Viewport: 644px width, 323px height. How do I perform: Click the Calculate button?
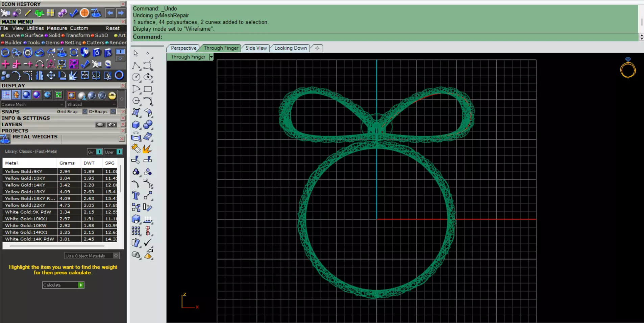pyautogui.click(x=63, y=285)
